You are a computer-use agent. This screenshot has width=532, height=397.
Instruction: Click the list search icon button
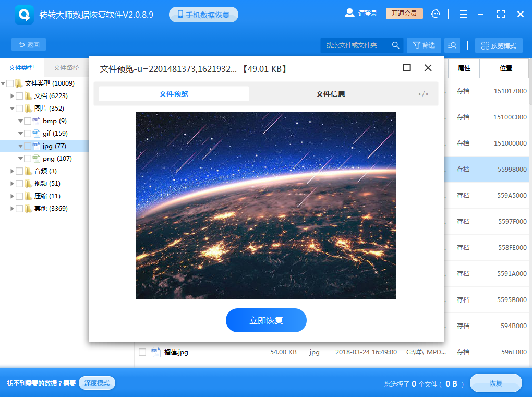point(452,45)
